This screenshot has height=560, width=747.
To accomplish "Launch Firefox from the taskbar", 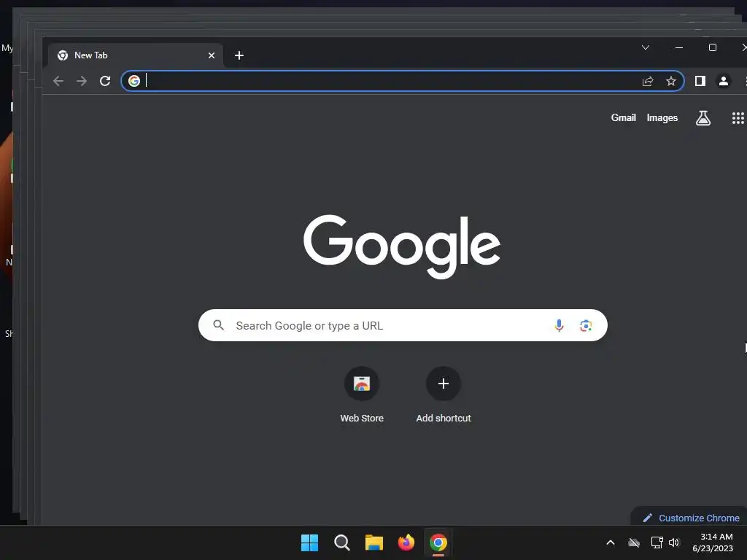I will point(406,542).
